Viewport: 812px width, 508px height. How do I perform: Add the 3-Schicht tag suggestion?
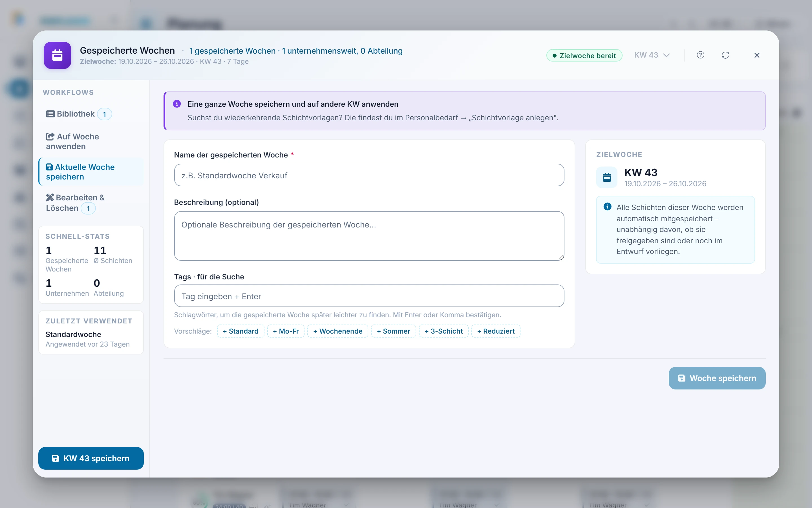(x=443, y=331)
